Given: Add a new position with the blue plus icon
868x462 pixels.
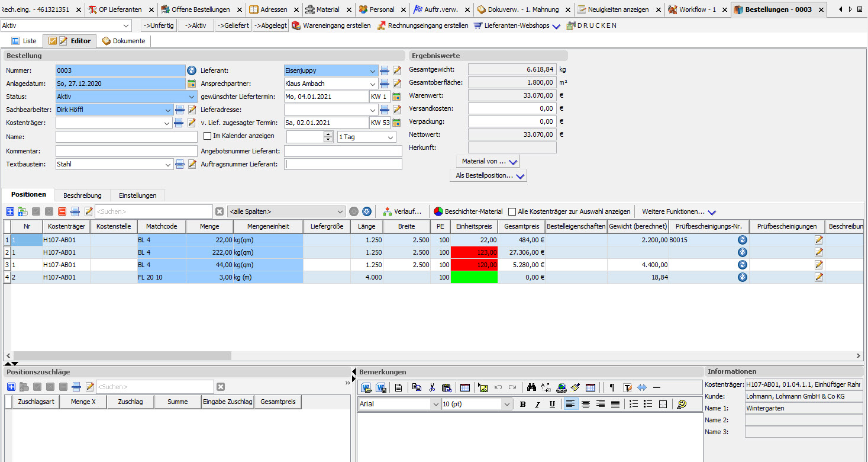Looking at the screenshot, I should [x=10, y=211].
